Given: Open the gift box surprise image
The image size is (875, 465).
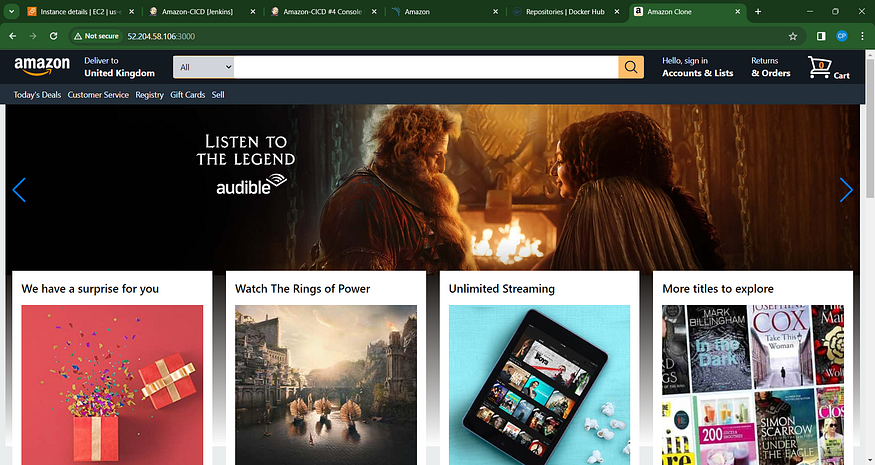Looking at the screenshot, I should [x=112, y=385].
